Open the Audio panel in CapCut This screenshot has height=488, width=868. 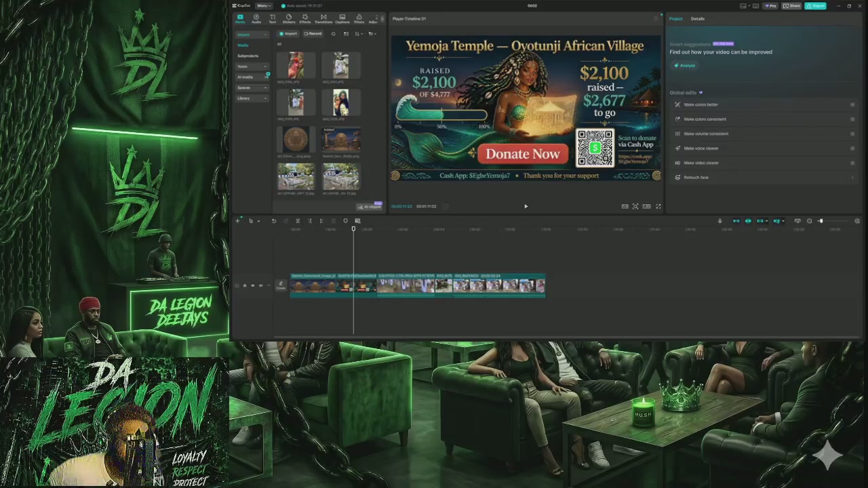click(x=256, y=18)
